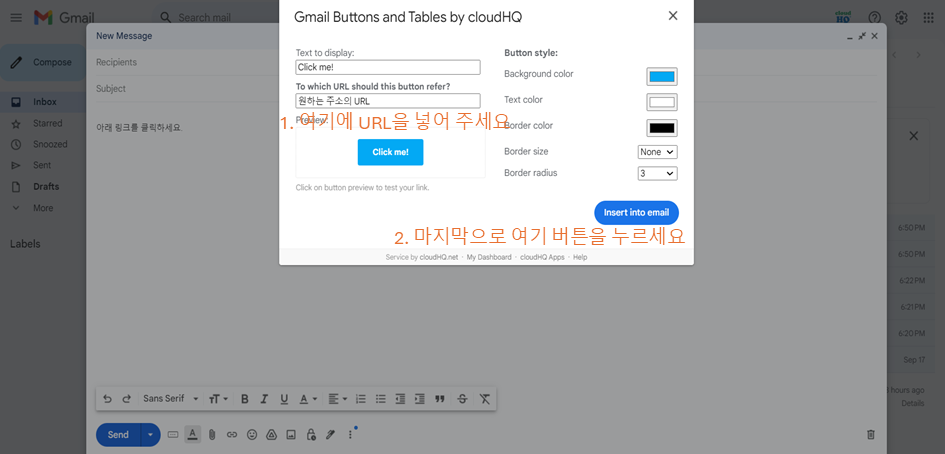
Task: Pick the Background color swatch
Action: [x=662, y=77]
